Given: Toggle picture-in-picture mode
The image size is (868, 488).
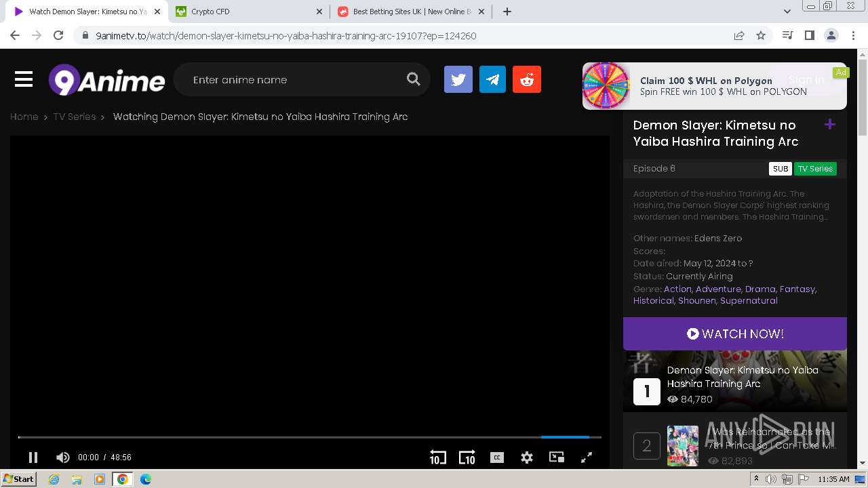Looking at the screenshot, I should 557,457.
